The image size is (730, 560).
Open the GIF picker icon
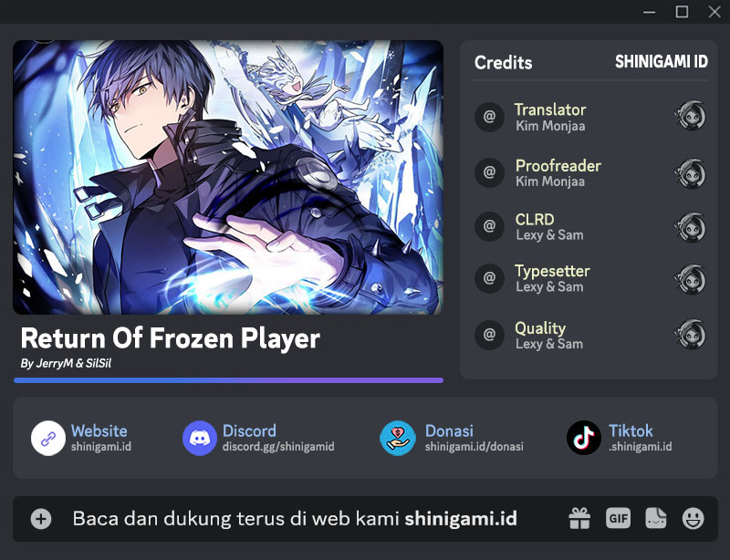[618, 518]
